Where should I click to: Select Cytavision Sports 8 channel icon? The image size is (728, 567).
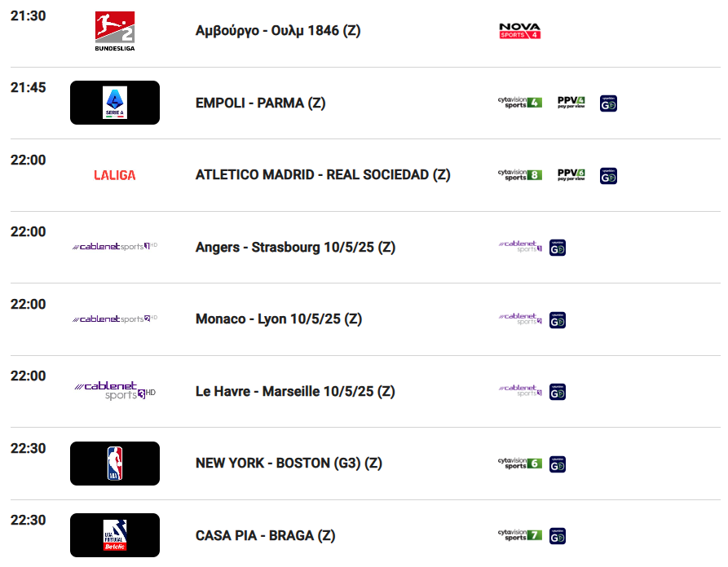pos(519,175)
